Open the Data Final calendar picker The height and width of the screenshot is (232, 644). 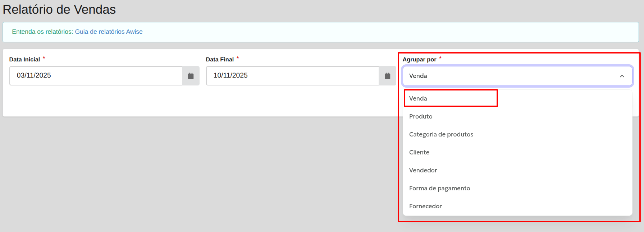pyautogui.click(x=387, y=76)
